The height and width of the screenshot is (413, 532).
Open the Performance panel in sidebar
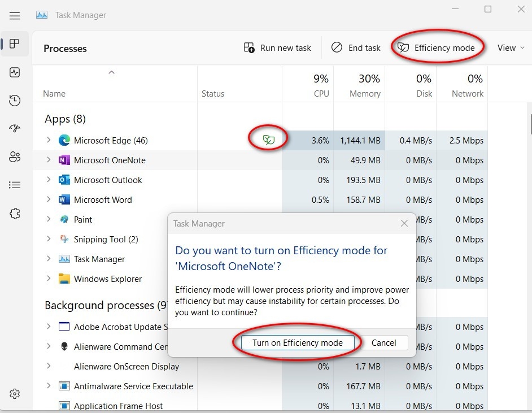coord(14,72)
